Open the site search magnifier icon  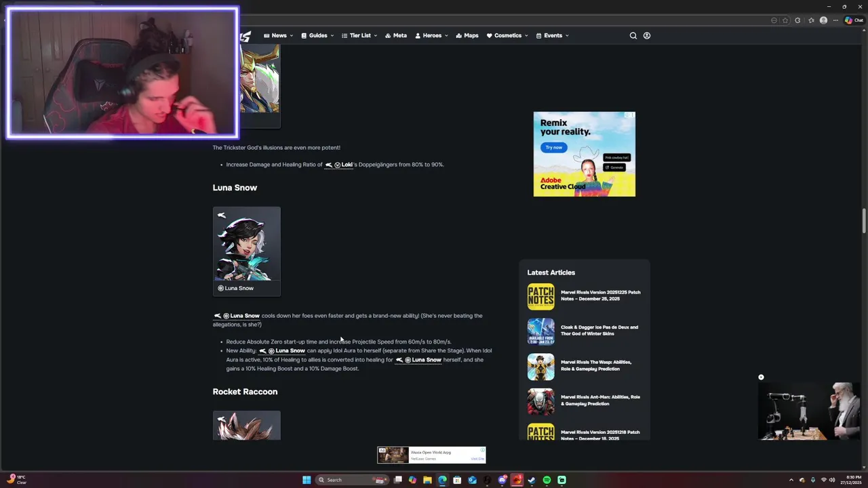(x=633, y=35)
